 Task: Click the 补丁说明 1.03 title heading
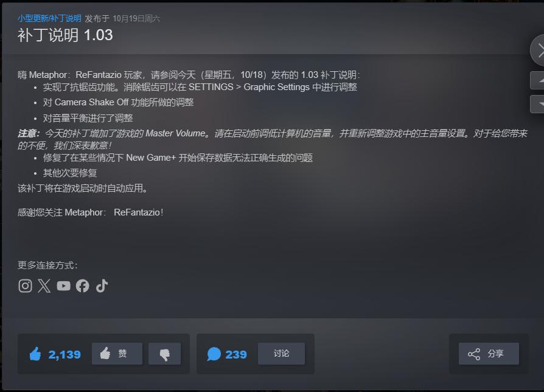tap(65, 35)
